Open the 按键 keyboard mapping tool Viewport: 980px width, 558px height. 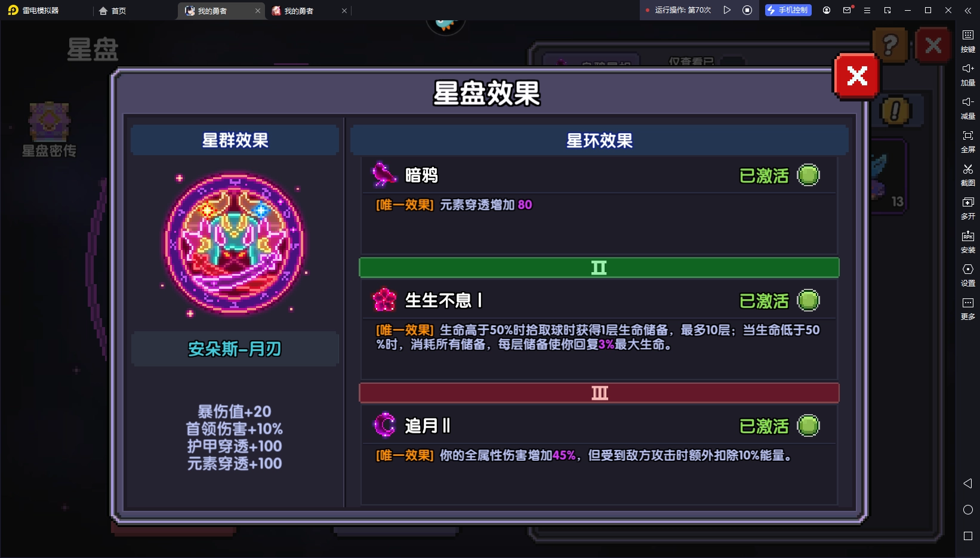(968, 41)
